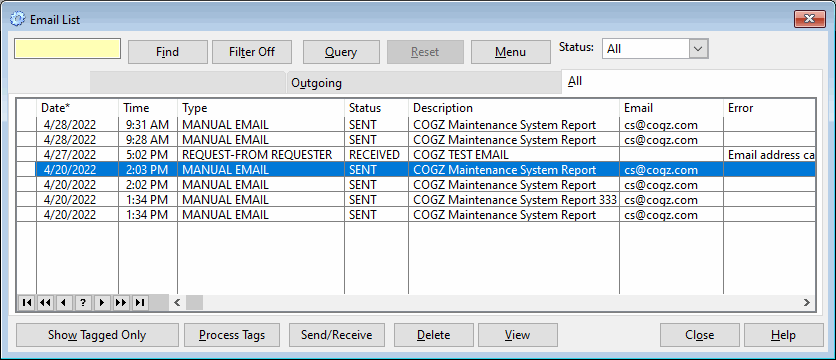Click horizontal scrollbar right arrow
The image size is (836, 360).
pyautogui.click(x=807, y=302)
